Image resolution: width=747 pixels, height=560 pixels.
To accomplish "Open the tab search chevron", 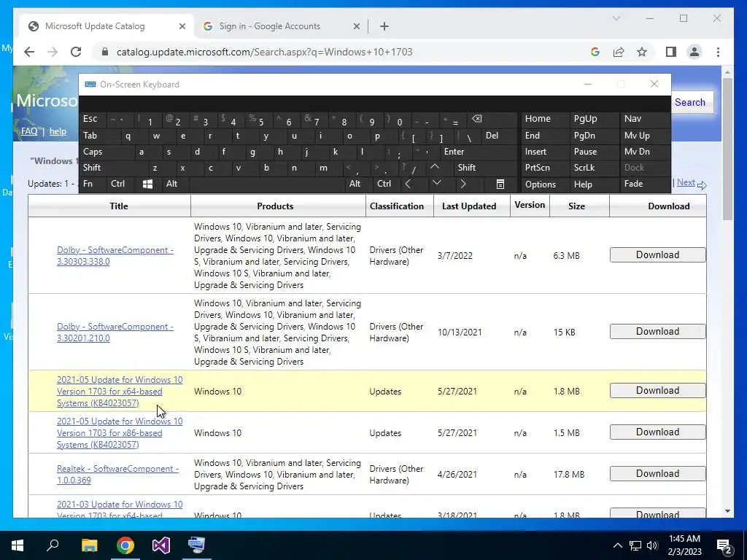I will click(616, 18).
